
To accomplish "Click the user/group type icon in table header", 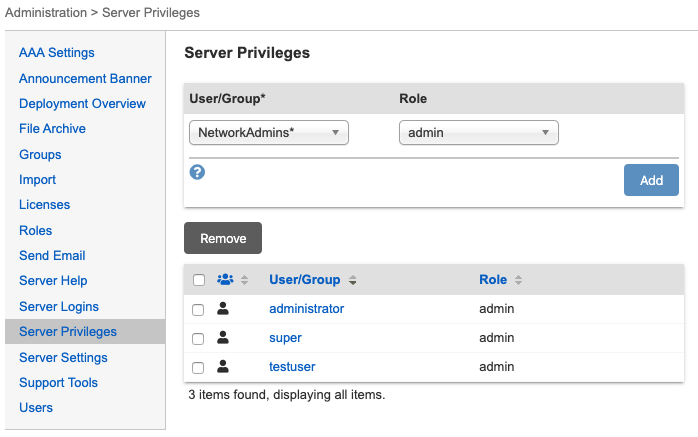I will (225, 280).
